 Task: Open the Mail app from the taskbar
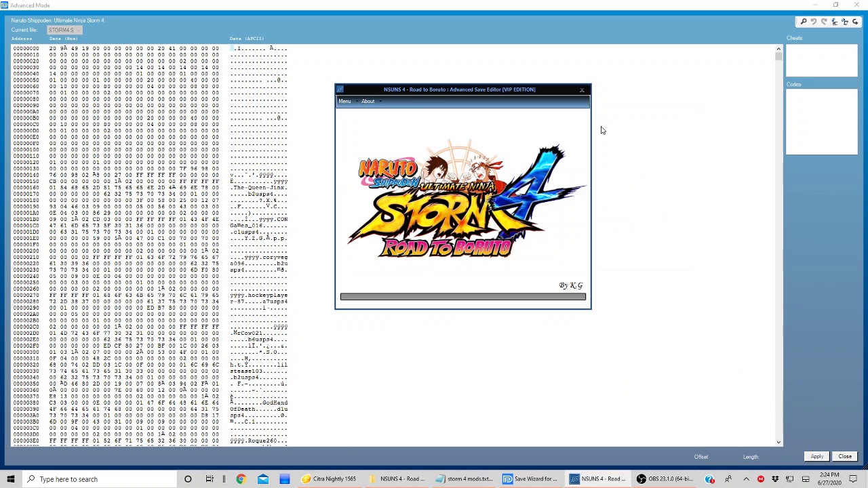(262, 479)
